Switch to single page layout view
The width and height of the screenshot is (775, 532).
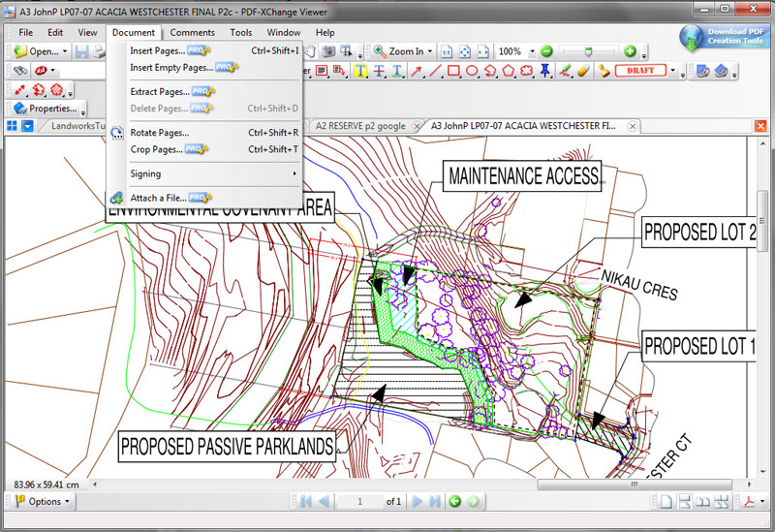pyautogui.click(x=667, y=501)
